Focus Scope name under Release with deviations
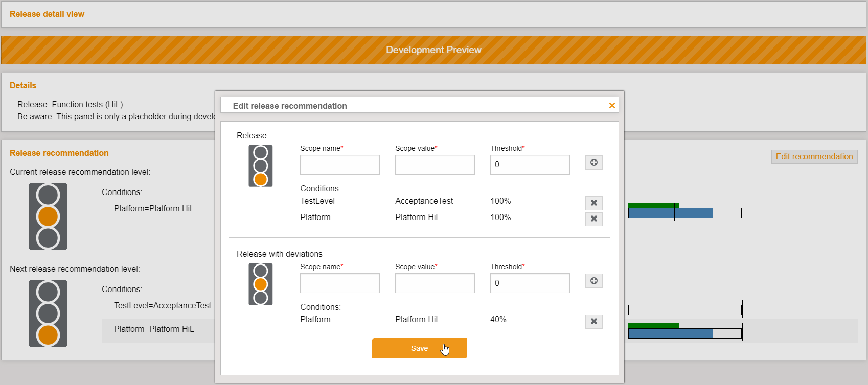The height and width of the screenshot is (385, 868). tap(339, 283)
